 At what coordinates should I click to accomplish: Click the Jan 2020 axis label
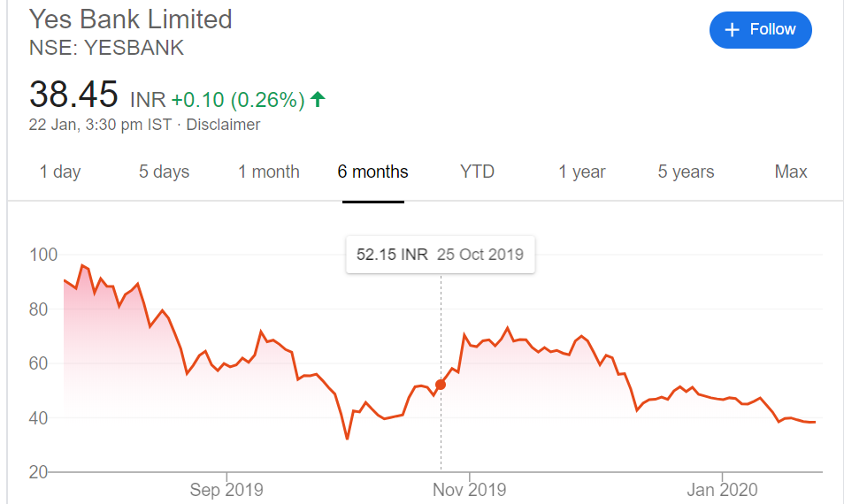[x=722, y=490]
